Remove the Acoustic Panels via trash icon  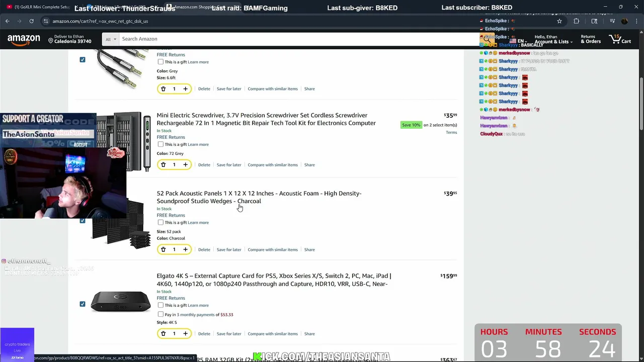[x=163, y=250]
